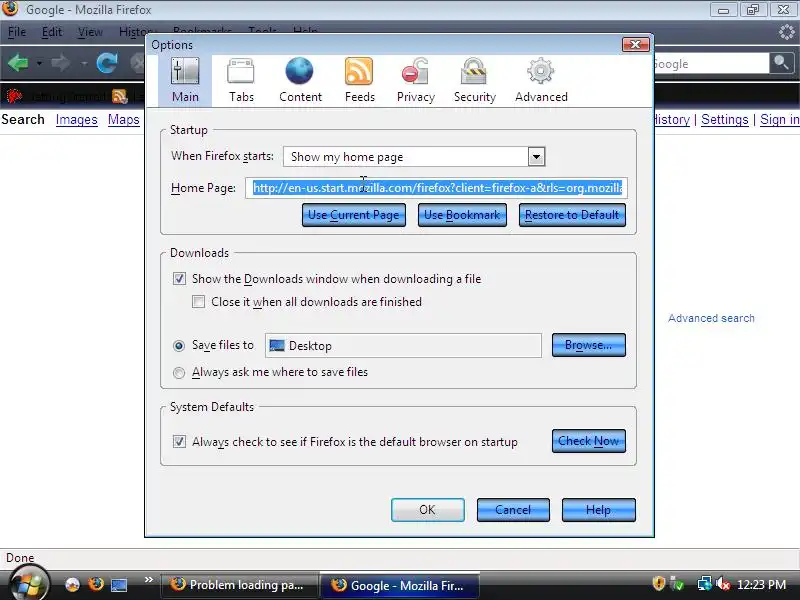Switch to 'Google - Mozilla Fir...' taskbar button
The height and width of the screenshot is (600, 800).
(399, 585)
